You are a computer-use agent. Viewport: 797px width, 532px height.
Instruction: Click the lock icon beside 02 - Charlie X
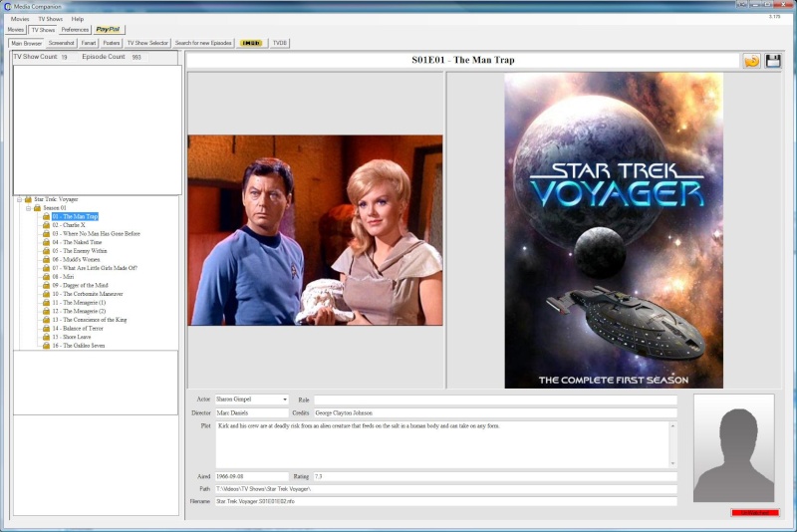46,225
